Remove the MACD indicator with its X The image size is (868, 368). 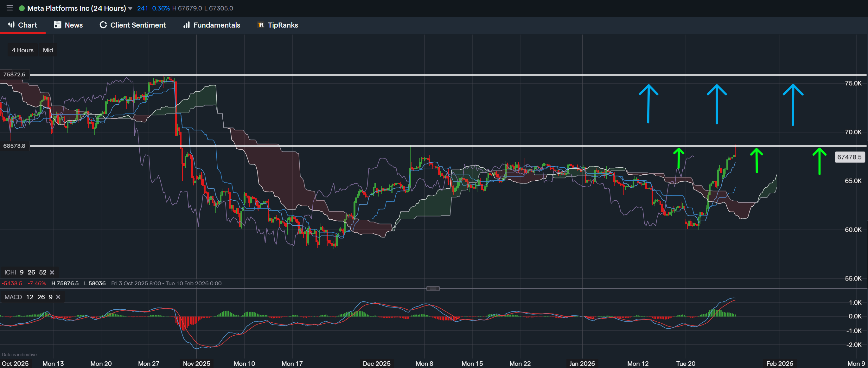(58, 297)
